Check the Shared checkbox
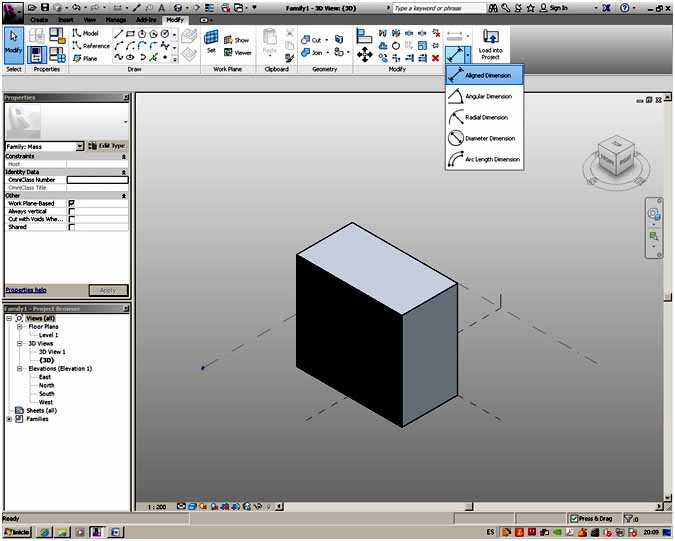Screen dimensions: 675x541 point(72,227)
